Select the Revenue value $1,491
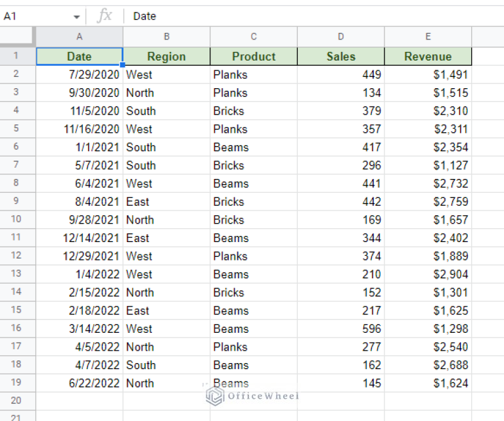This screenshot has height=421, width=504. (x=428, y=75)
